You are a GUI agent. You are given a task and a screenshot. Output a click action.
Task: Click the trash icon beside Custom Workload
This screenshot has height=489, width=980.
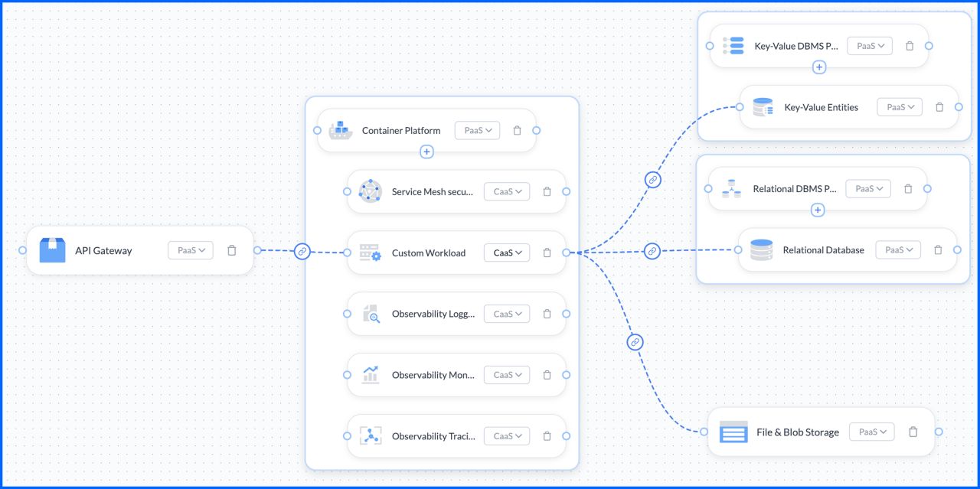point(547,253)
